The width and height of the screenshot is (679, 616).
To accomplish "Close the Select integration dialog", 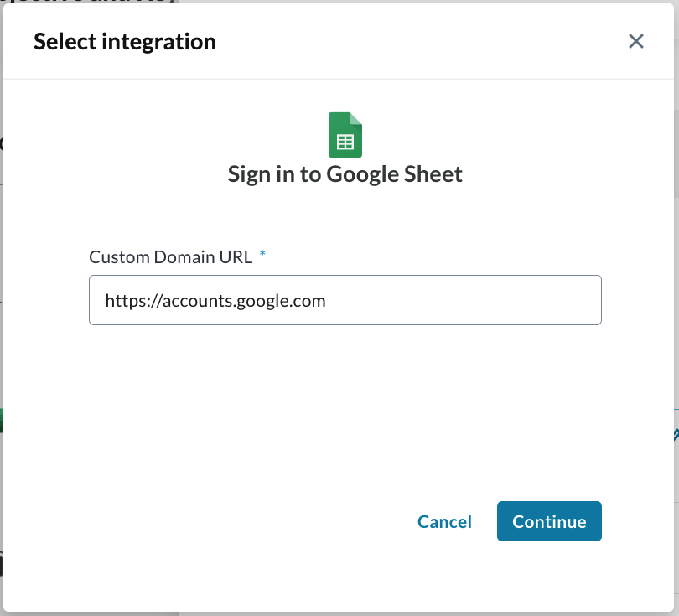I will pyautogui.click(x=635, y=42).
